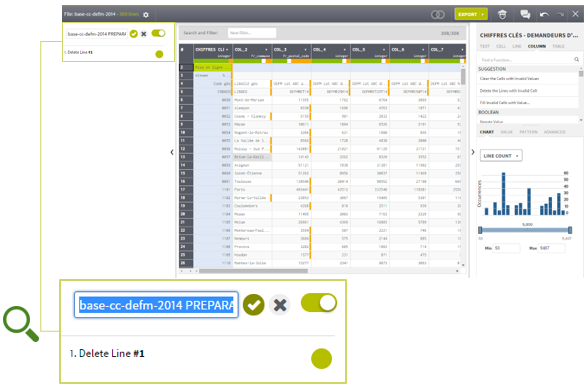Apply Clear the Cells with Invalid Values
587x389 pixels.
(509, 79)
